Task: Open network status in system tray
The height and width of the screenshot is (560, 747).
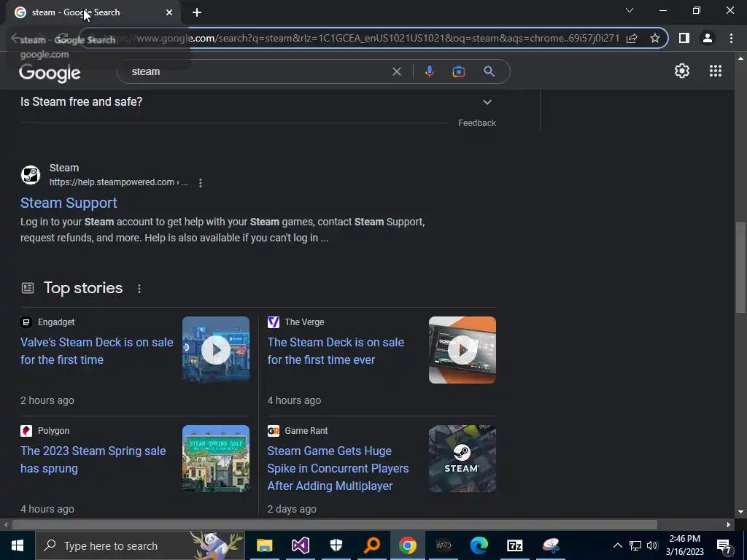Action: [635, 545]
